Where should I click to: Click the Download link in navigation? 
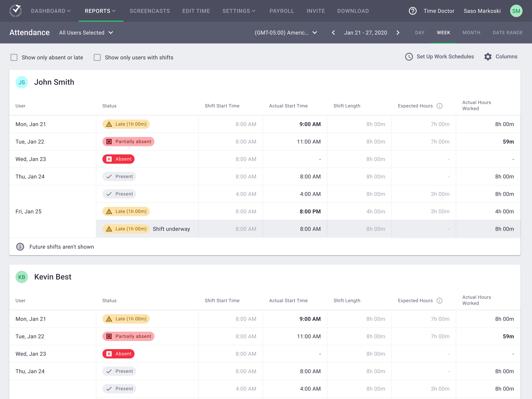[x=353, y=11]
